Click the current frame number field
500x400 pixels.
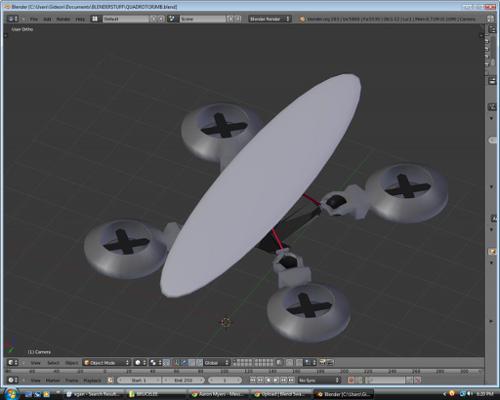[x=225, y=380]
